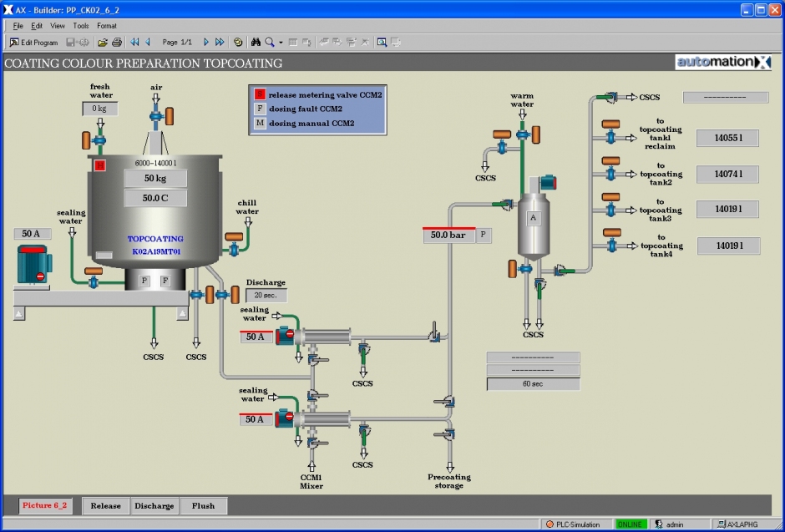
Task: Open the File menu
Action: [18, 26]
